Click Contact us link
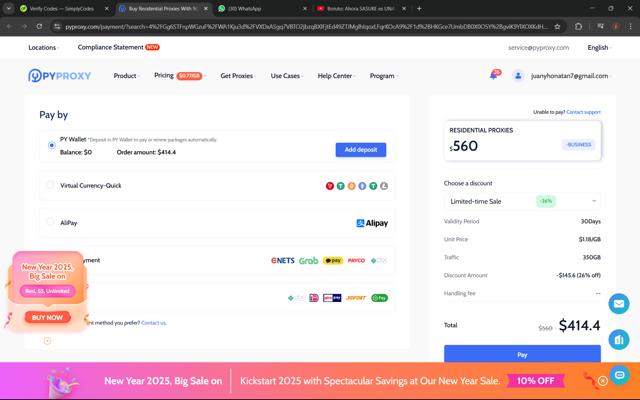The image size is (640, 400). tap(153, 323)
